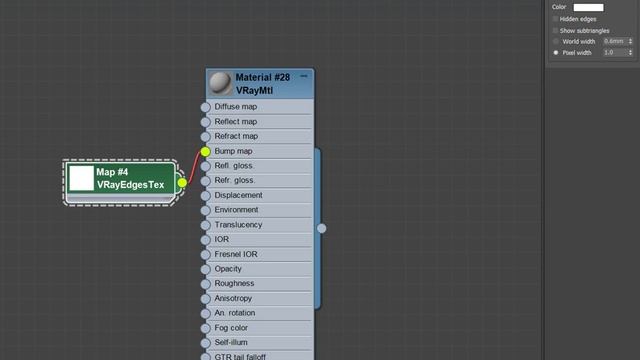
Task: Click the Roughness input socket
Action: point(206,284)
